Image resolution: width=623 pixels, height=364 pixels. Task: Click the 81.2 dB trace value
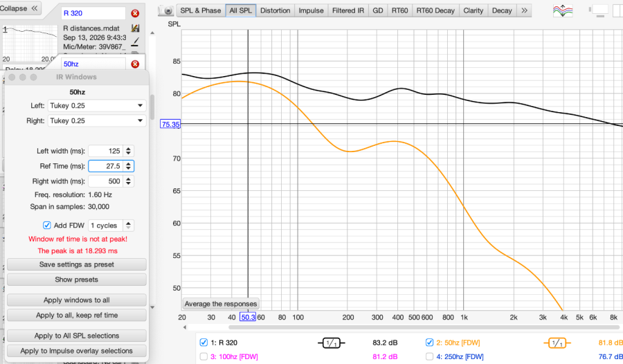point(385,357)
